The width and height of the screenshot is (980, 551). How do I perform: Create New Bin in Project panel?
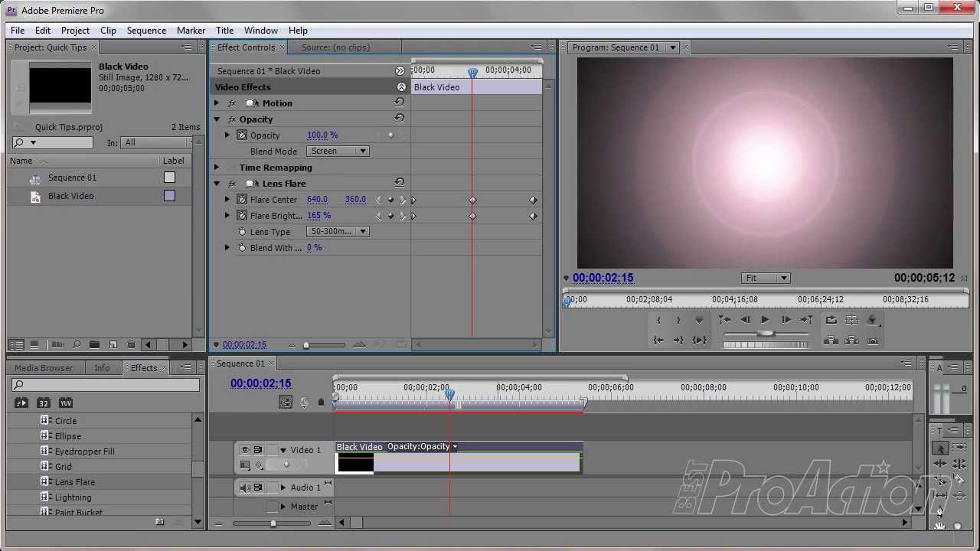[x=94, y=345]
